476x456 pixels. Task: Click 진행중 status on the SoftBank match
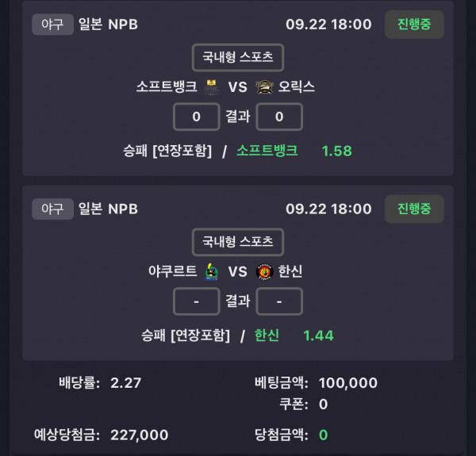414,24
